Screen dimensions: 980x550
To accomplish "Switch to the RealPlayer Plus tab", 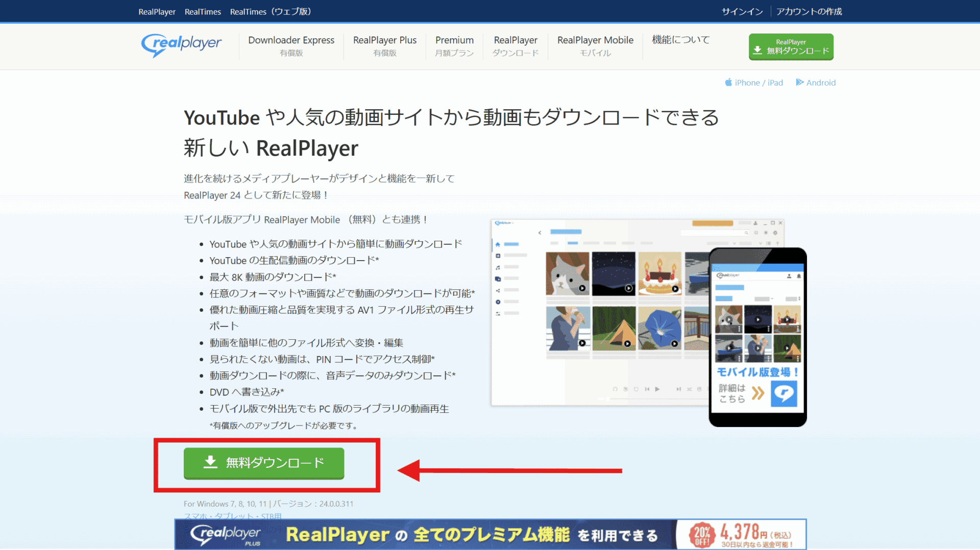I will [x=384, y=40].
